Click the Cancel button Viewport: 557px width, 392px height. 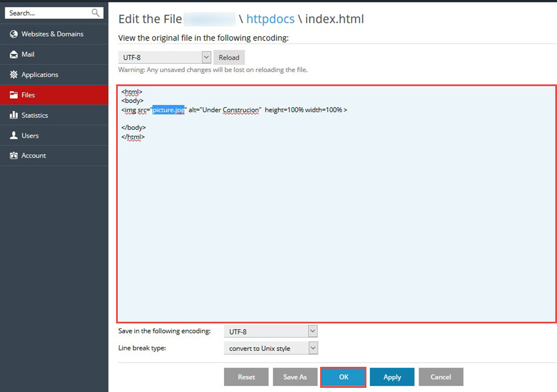coord(441,377)
